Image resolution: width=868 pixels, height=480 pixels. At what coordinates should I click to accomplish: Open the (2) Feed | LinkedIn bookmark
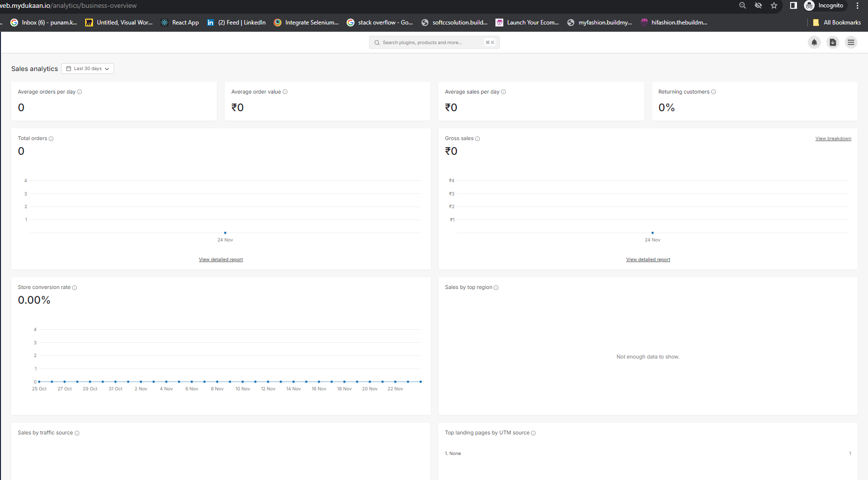pyautogui.click(x=236, y=23)
